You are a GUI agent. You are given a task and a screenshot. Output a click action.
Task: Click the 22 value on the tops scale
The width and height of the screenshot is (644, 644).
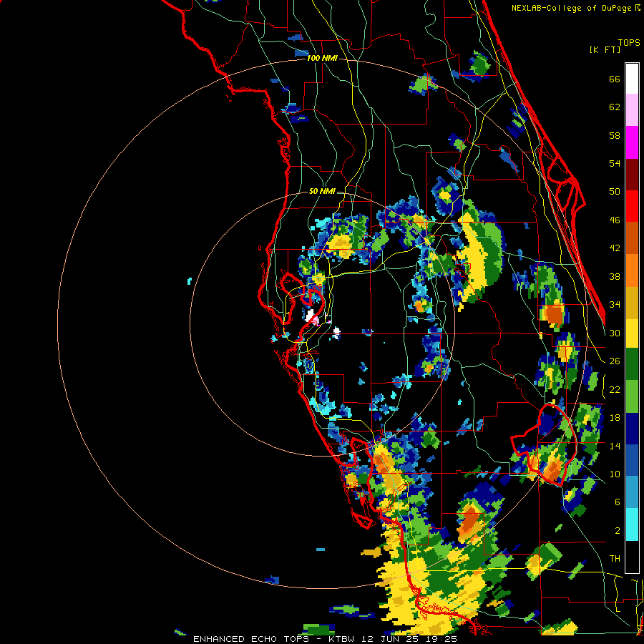pos(615,389)
